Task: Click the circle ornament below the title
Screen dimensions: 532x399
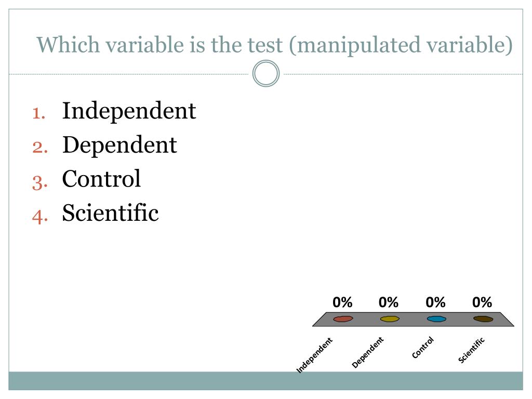Action: pos(266,74)
